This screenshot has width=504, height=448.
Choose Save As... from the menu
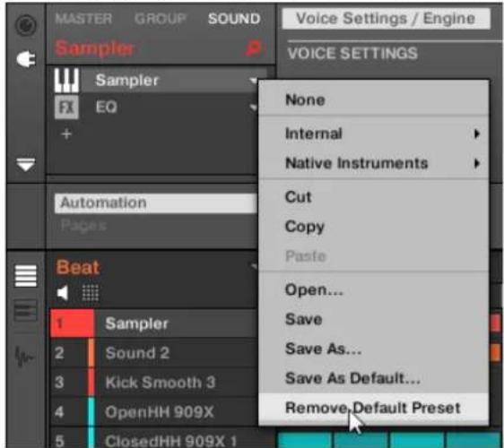pos(374,349)
